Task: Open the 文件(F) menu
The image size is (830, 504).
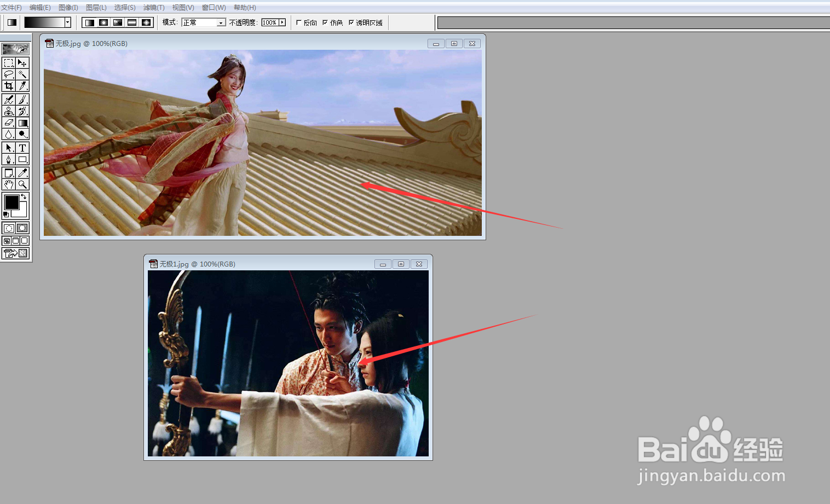Action: [x=11, y=8]
